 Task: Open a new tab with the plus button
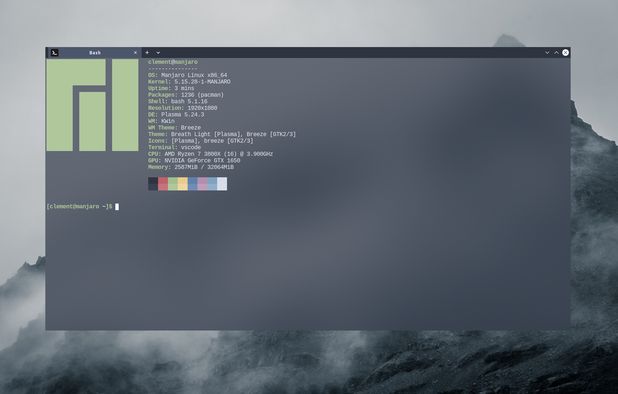[147, 52]
